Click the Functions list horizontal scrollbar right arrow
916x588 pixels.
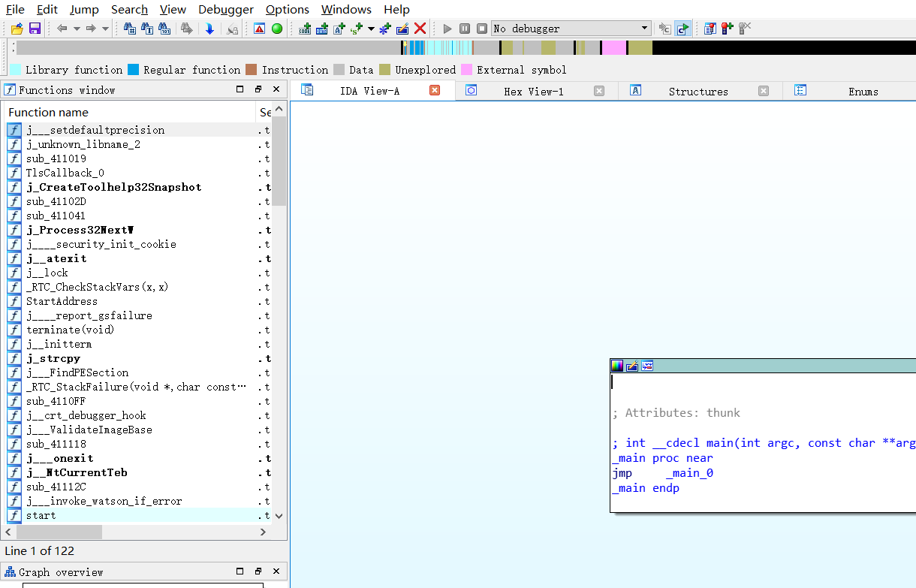263,532
